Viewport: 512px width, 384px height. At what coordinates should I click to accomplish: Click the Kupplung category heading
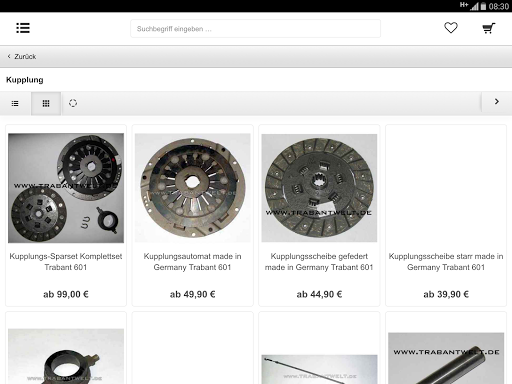pos(25,80)
